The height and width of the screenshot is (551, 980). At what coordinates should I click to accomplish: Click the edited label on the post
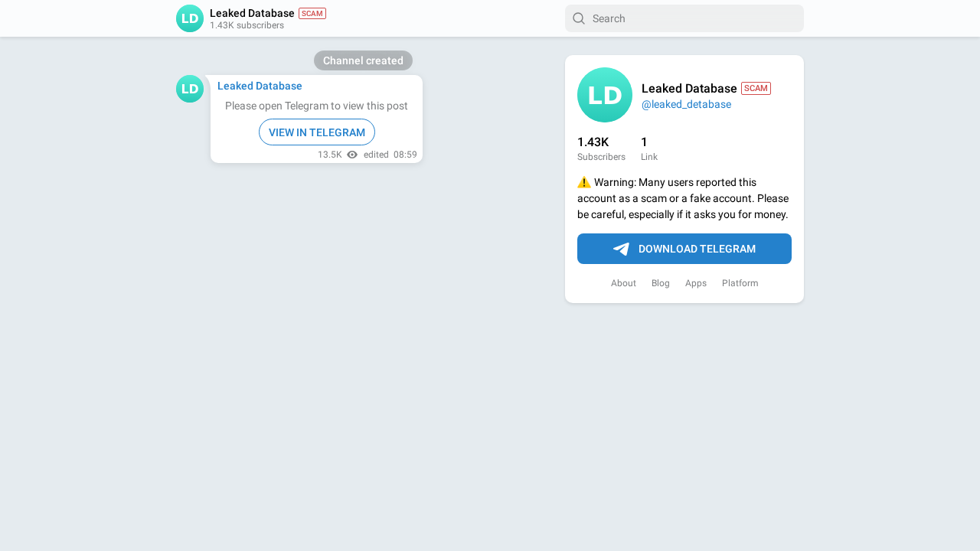point(376,155)
